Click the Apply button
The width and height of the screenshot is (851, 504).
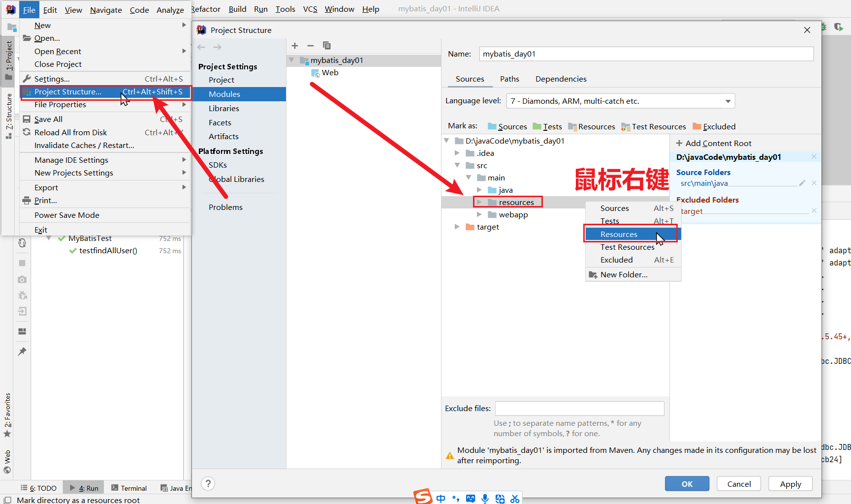790,484
